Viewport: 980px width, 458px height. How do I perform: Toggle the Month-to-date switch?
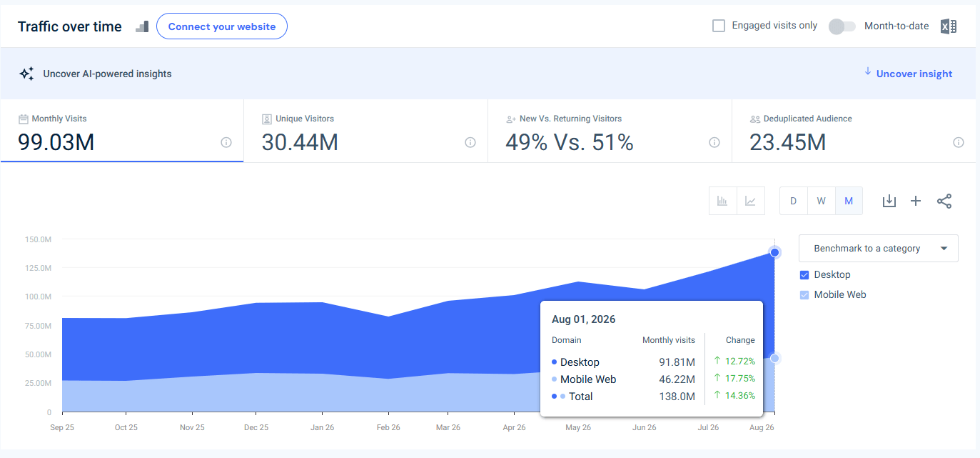[842, 26]
